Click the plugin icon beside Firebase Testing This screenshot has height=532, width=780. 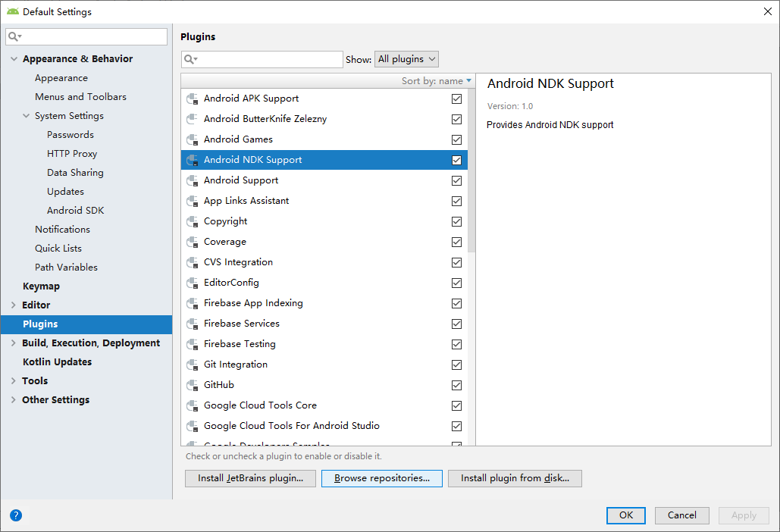[193, 344]
